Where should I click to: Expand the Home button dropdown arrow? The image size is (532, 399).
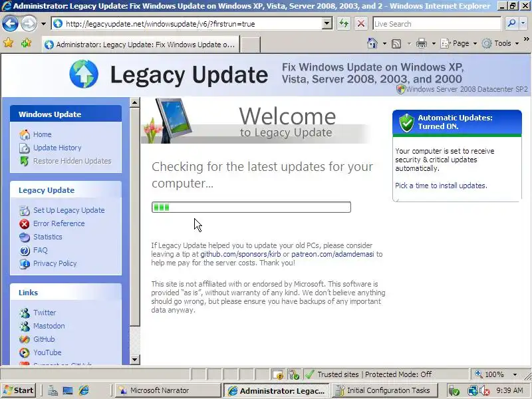(384, 43)
